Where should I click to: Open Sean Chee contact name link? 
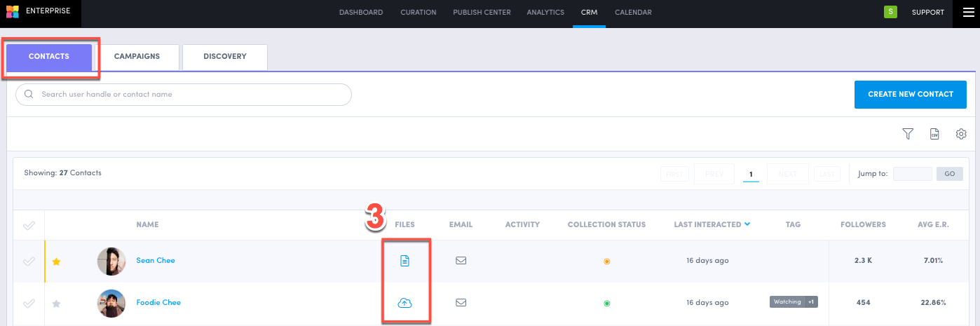(x=156, y=261)
